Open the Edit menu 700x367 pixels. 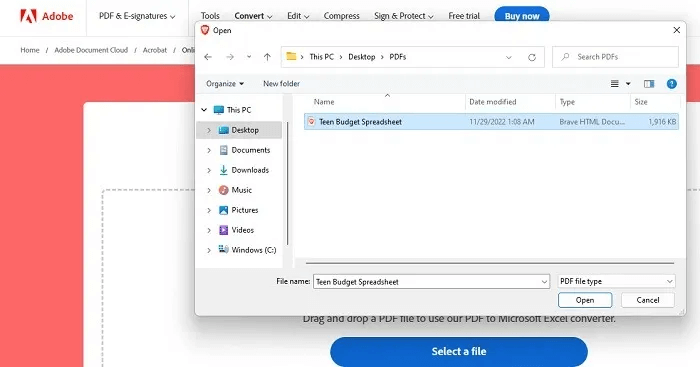pos(298,16)
